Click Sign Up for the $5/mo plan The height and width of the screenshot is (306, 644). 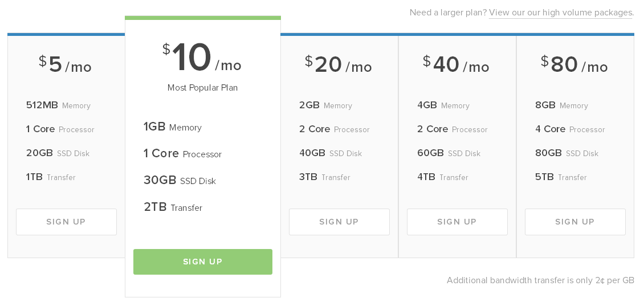(x=66, y=222)
